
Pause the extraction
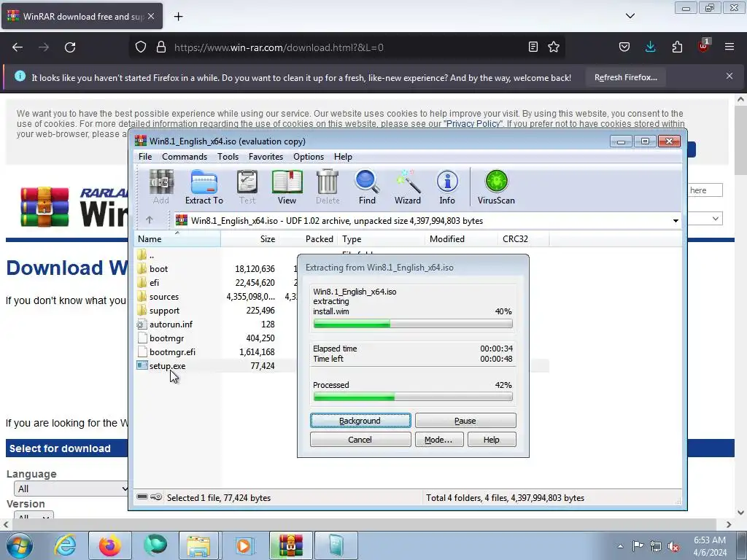click(x=465, y=421)
